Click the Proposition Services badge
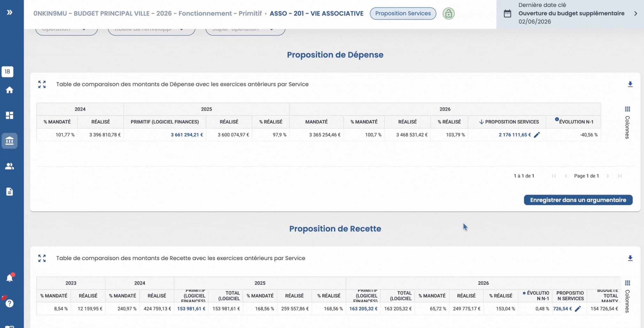644x328 pixels. [403, 13]
